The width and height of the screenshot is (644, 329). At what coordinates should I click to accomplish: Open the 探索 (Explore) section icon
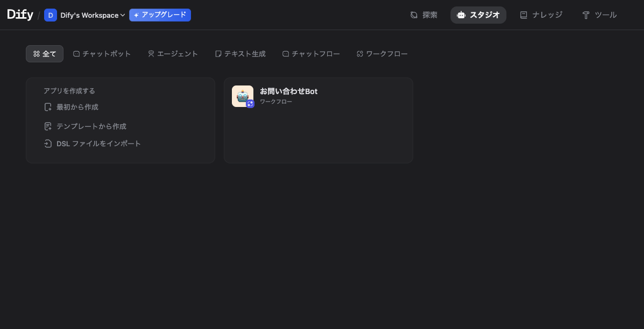(x=414, y=15)
